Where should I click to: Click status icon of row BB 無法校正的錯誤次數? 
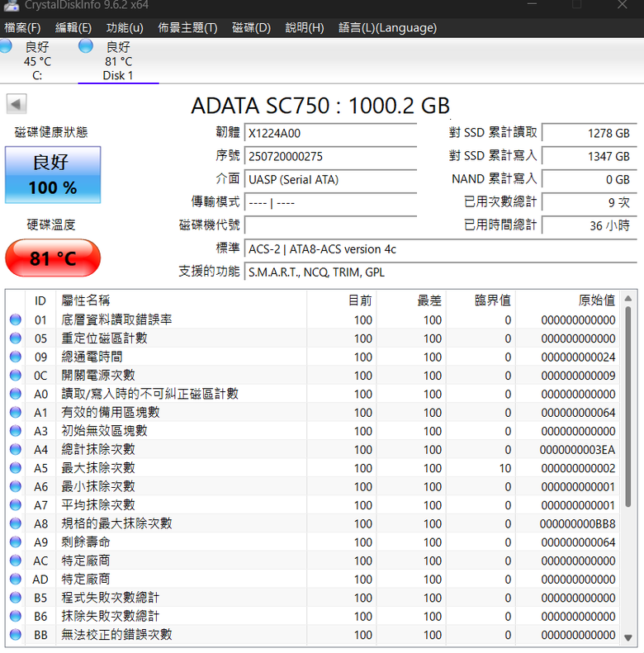click(x=16, y=635)
